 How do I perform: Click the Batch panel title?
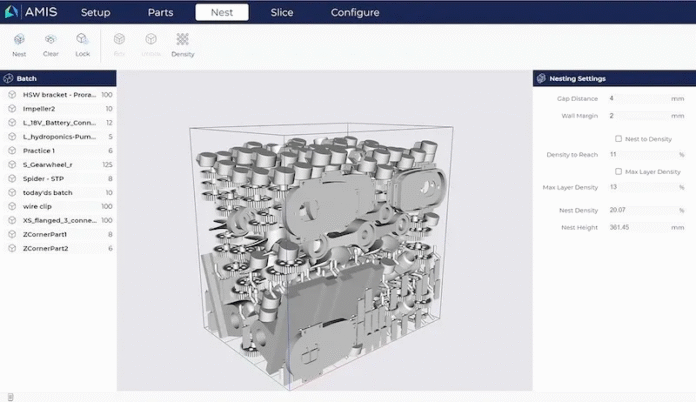(27, 79)
